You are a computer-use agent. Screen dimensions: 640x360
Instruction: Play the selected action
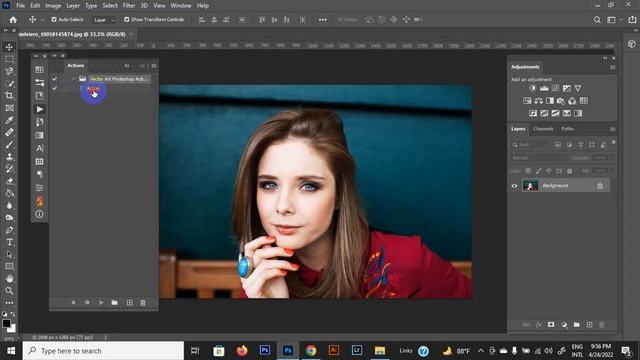pyautogui.click(x=101, y=302)
